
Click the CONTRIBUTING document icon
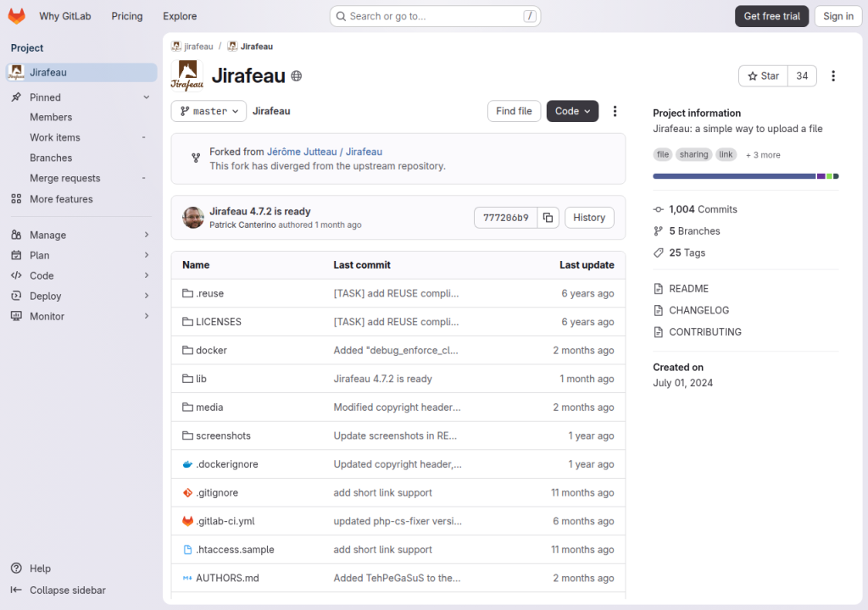(x=658, y=332)
